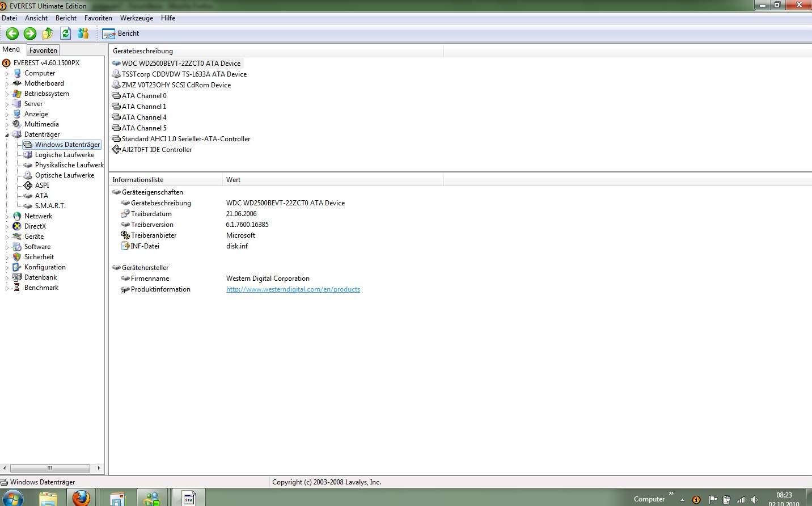Click the Betriebssystem Windows flag icon
812x506 pixels.
(17, 94)
